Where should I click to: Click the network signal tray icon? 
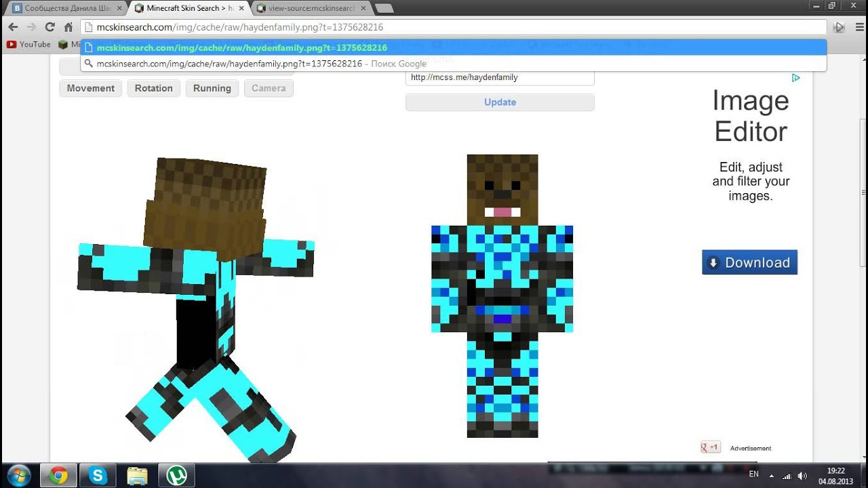pyautogui.click(x=787, y=475)
